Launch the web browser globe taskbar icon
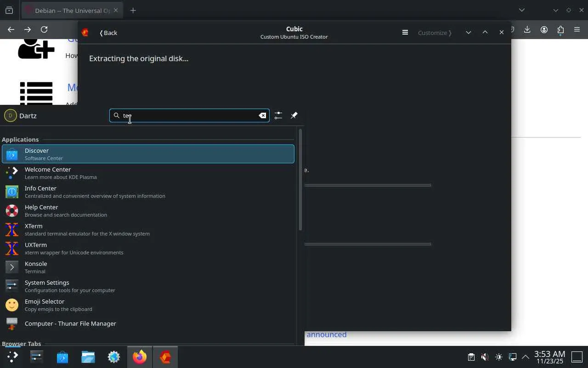This screenshot has width=588, height=368. [x=114, y=356]
